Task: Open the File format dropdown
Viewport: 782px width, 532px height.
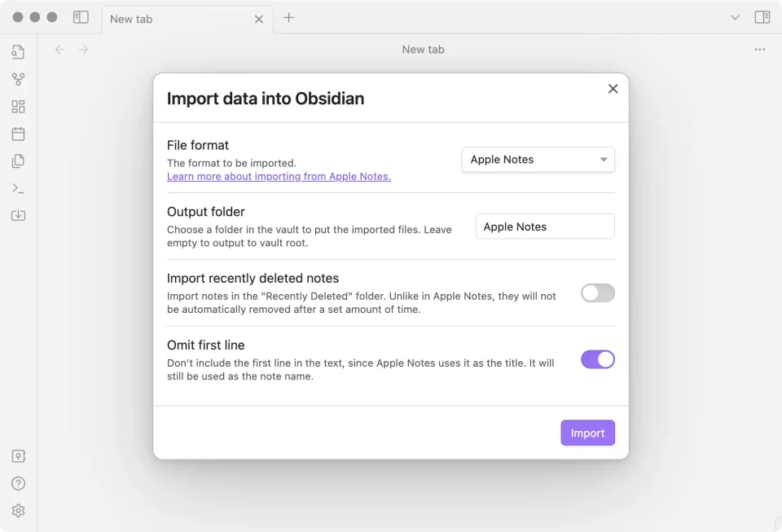Action: (538, 160)
